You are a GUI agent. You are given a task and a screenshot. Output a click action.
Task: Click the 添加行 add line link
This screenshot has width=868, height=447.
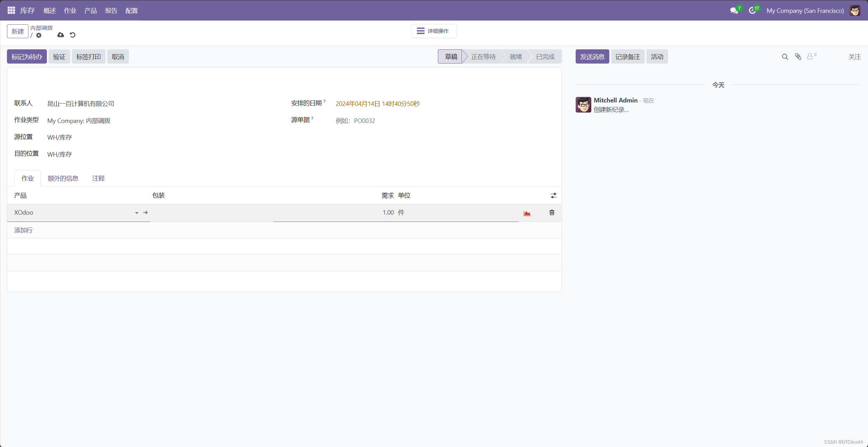23,230
